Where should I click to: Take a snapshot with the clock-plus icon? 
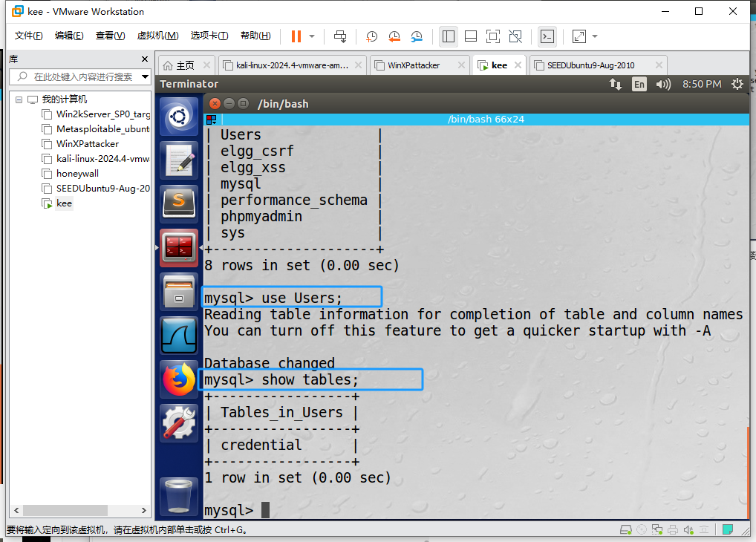pyautogui.click(x=371, y=36)
